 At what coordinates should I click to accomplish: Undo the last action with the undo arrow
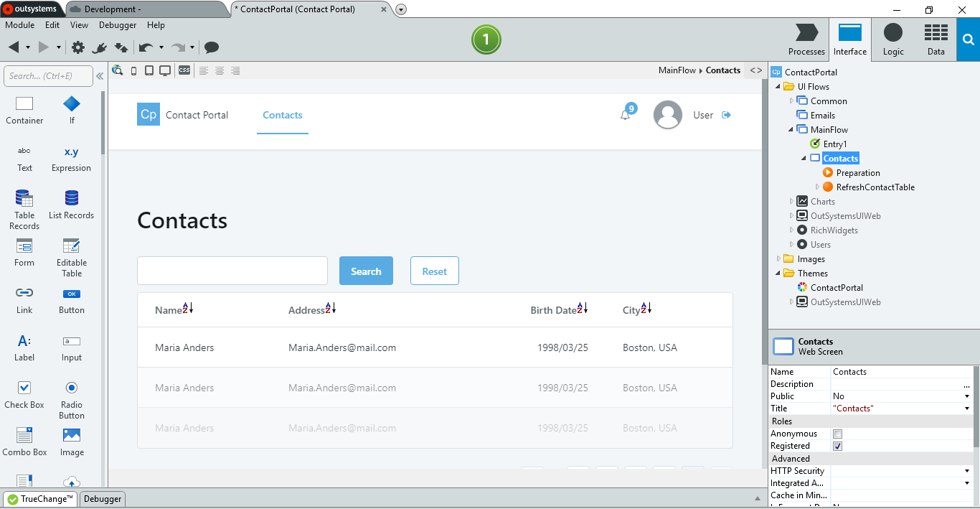[x=146, y=47]
